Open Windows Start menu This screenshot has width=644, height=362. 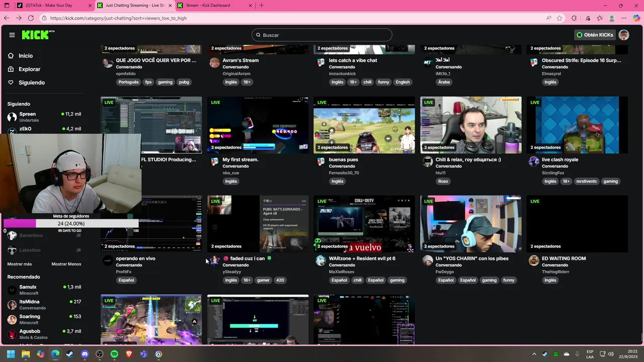[x=11, y=354]
